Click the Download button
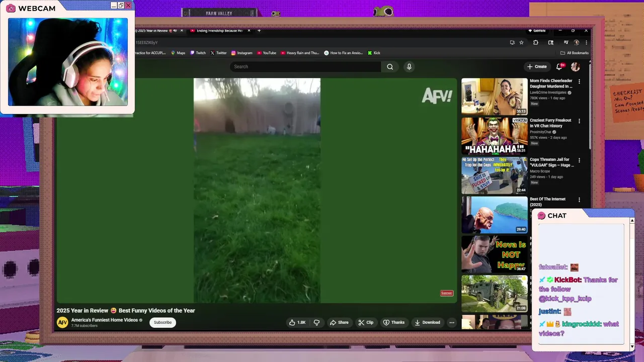This screenshot has width=644, height=362. (427, 322)
